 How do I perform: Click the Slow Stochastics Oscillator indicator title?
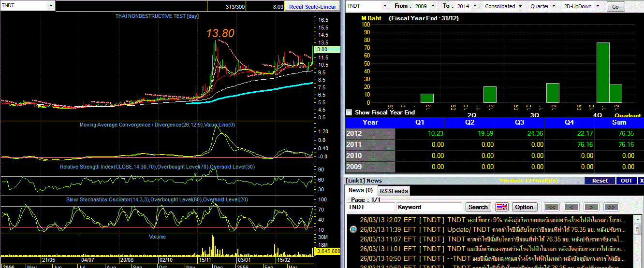point(158,199)
